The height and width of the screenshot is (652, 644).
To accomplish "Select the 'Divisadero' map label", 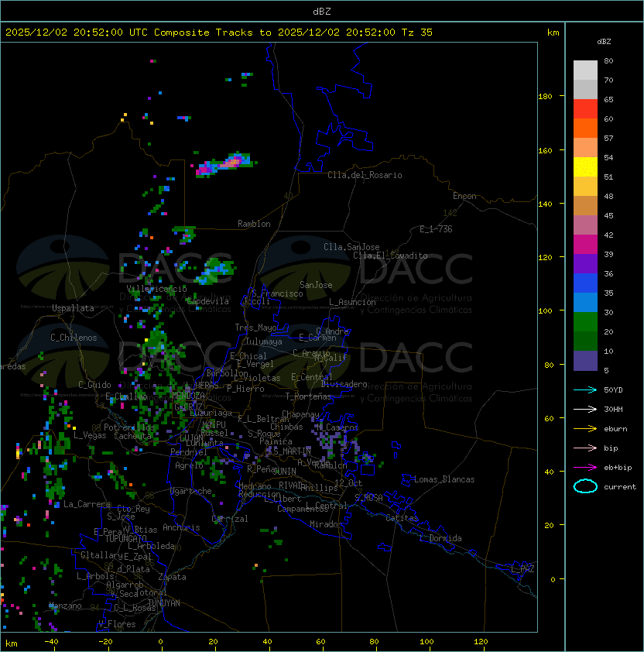I will (x=344, y=384).
